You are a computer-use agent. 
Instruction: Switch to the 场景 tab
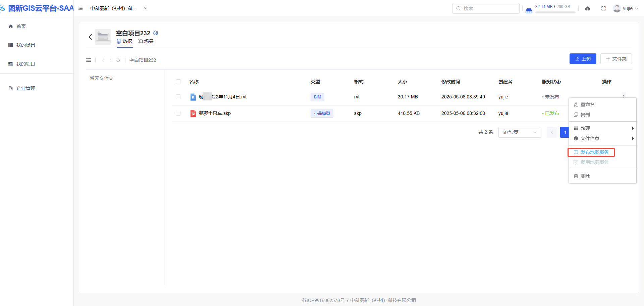[x=146, y=41]
